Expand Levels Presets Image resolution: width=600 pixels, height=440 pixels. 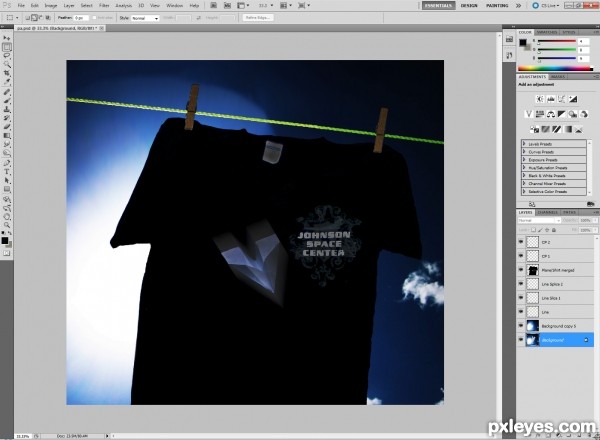coord(524,144)
